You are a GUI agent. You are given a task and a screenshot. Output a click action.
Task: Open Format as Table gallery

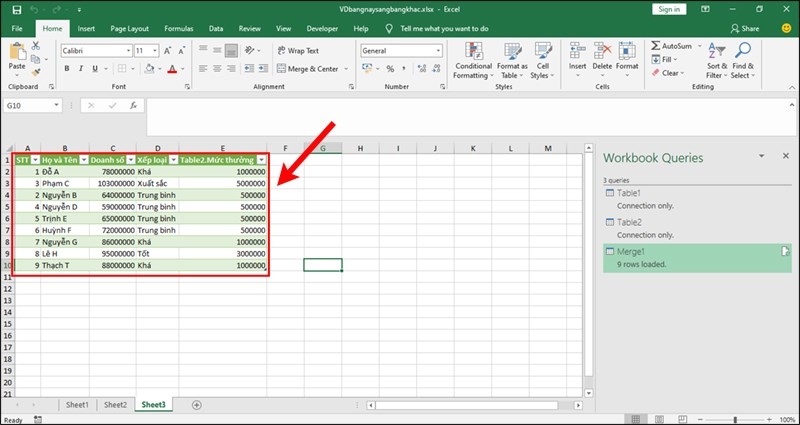tap(512, 60)
